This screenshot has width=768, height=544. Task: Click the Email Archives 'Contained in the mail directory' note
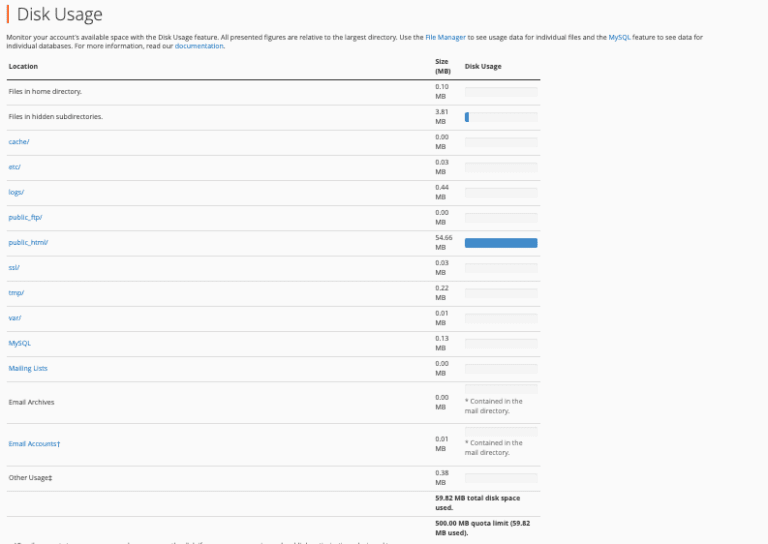[x=494, y=406]
